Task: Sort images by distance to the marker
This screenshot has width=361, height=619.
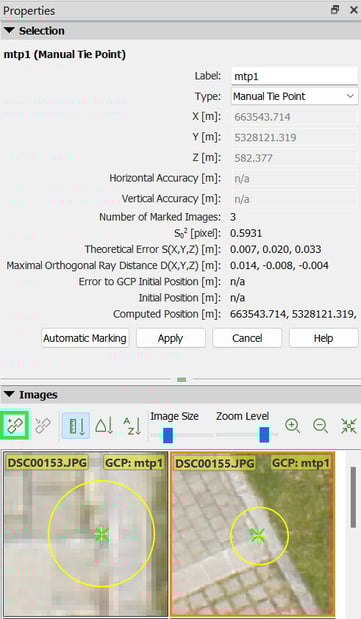Action: pos(76,426)
